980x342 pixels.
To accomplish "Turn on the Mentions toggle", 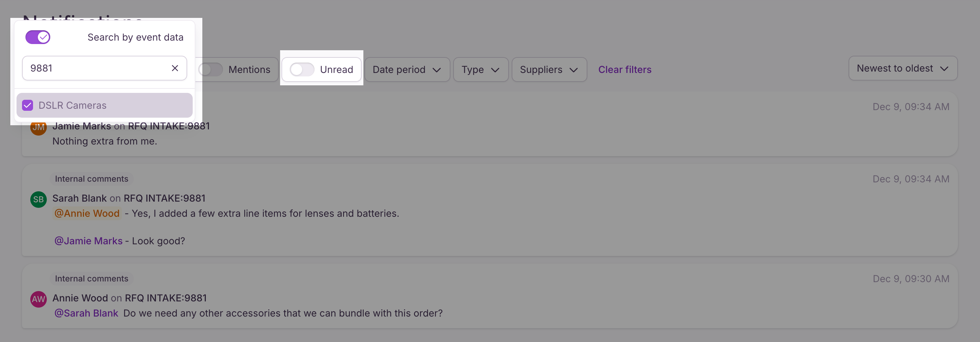I will (x=210, y=70).
